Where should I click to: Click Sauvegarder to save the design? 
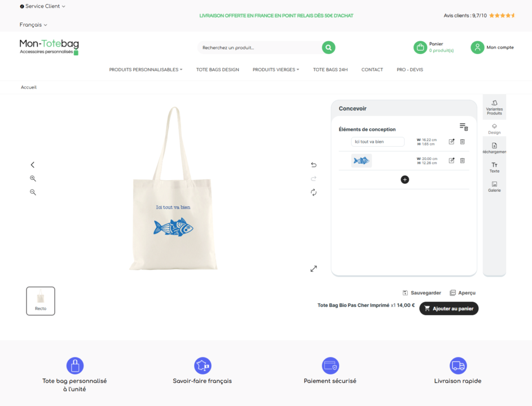click(421, 293)
